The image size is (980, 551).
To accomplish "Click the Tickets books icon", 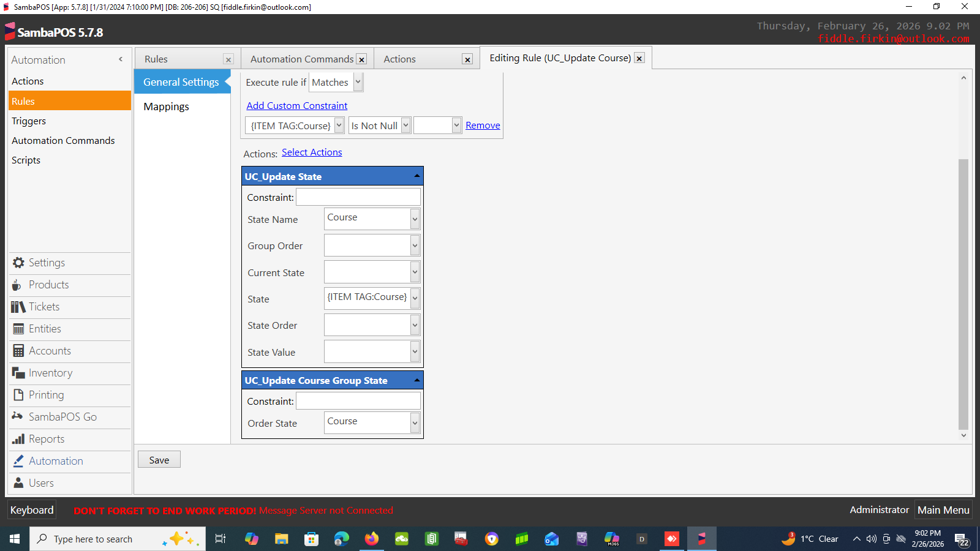I will point(18,307).
